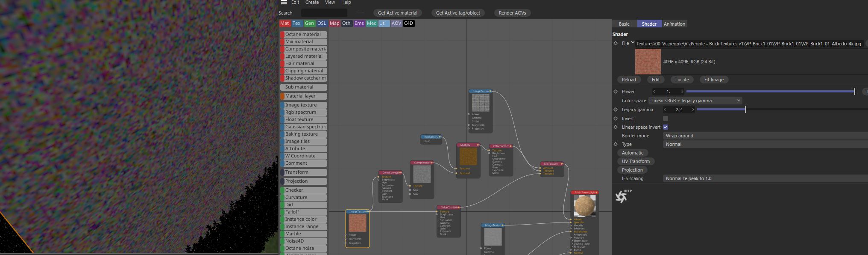Open the Create menu
This screenshot has width=868, height=255.
tap(312, 3)
